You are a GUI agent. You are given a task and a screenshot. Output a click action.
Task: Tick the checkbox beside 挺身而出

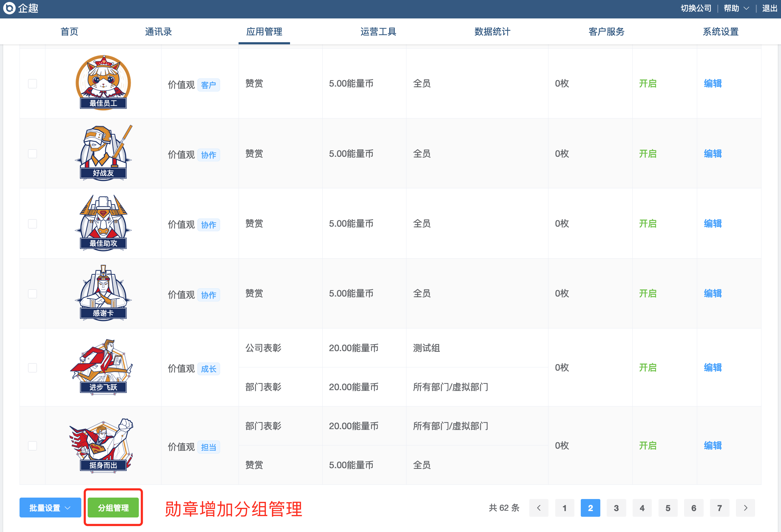click(32, 446)
